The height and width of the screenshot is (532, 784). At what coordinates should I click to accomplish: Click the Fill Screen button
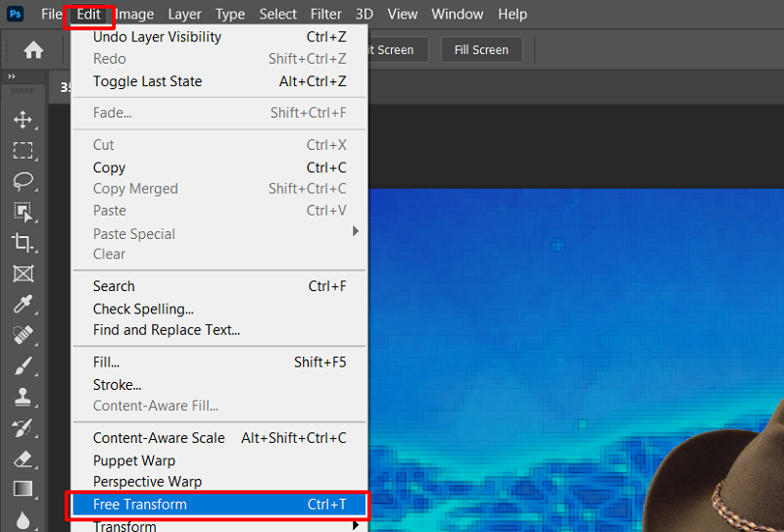(481, 50)
